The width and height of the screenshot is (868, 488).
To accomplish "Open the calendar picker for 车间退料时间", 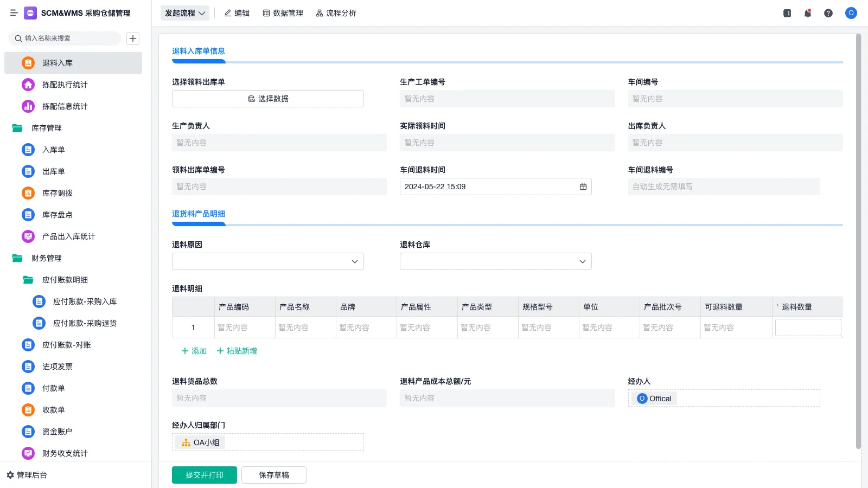I will [583, 187].
